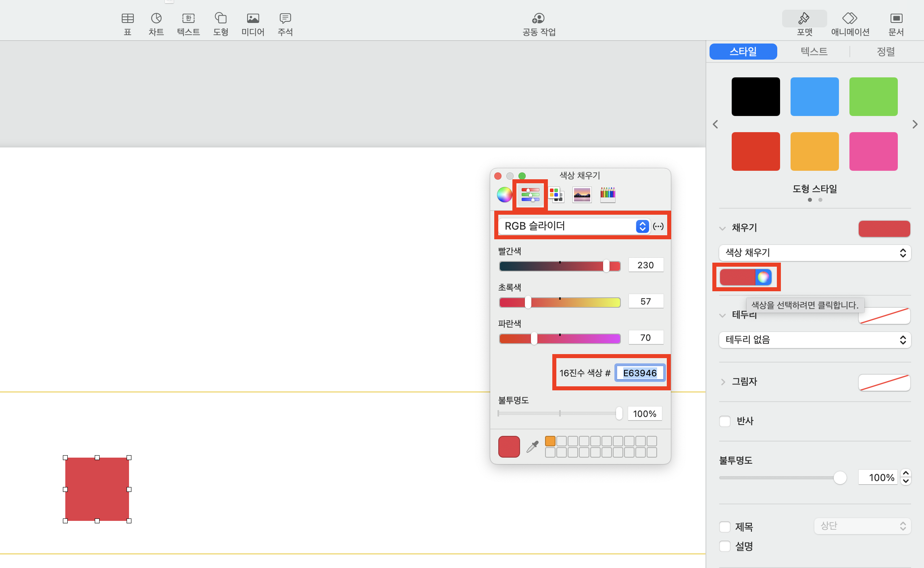
Task: Check the 설명 (caption) checkbox
Action: tap(725, 546)
